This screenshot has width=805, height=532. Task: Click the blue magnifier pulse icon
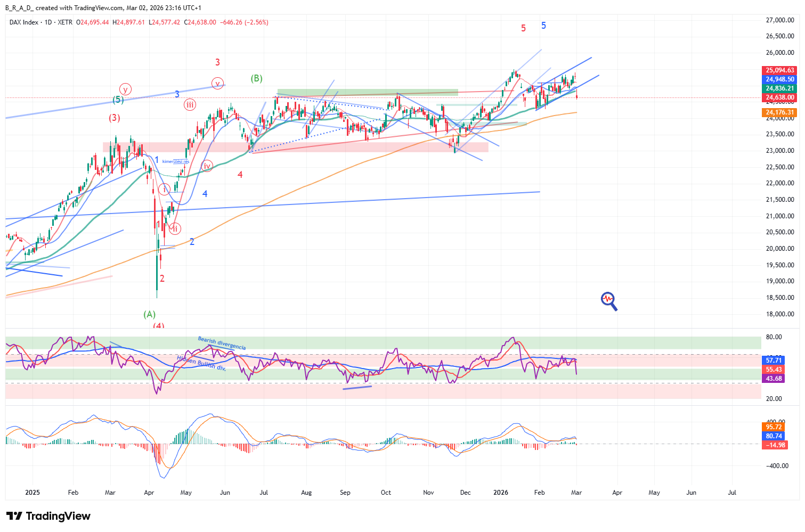[608, 300]
